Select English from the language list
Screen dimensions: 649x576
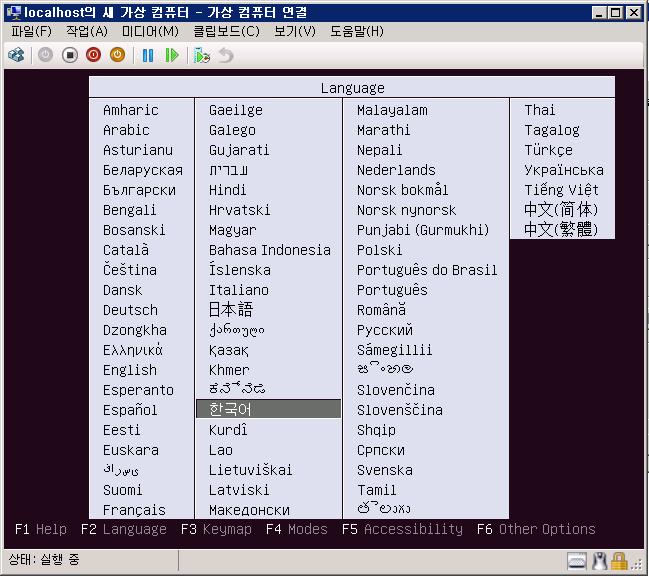coord(130,370)
